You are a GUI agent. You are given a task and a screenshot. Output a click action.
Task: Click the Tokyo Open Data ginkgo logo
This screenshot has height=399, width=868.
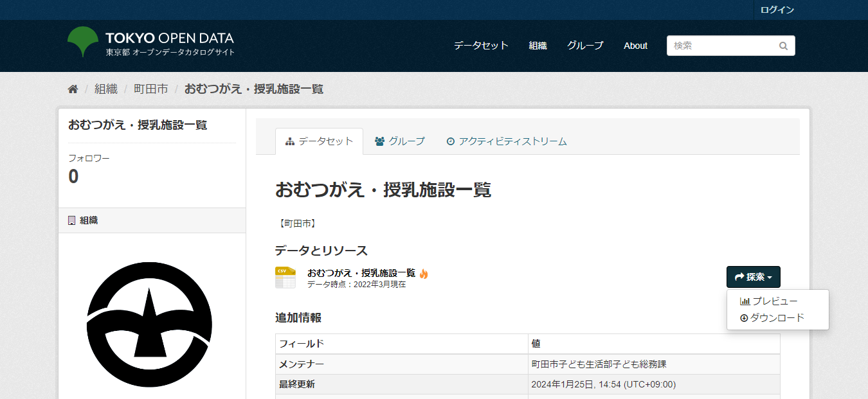point(83,42)
